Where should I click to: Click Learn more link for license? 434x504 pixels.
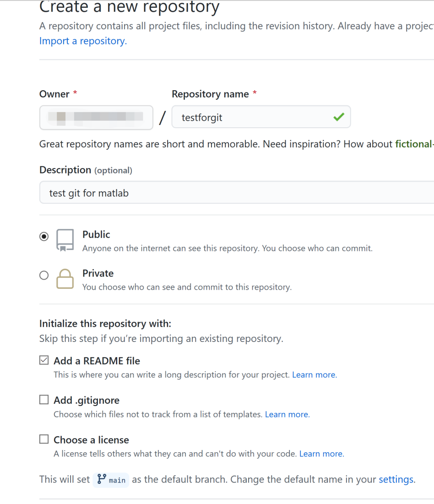(x=321, y=454)
